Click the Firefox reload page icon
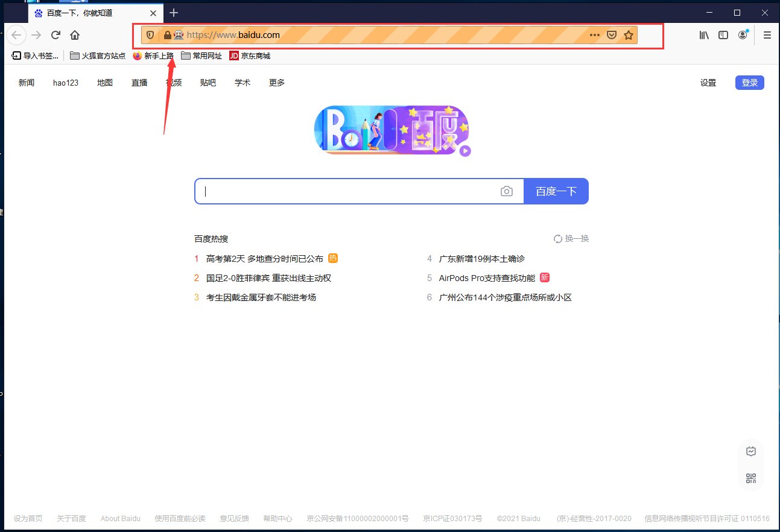 coord(55,35)
